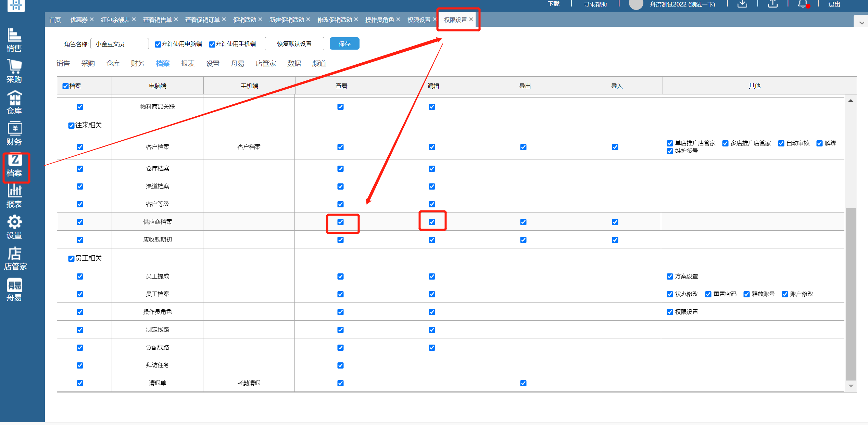The width and height of the screenshot is (868, 425).
Task: Open the 仓库 sidebar module
Action: (x=14, y=102)
